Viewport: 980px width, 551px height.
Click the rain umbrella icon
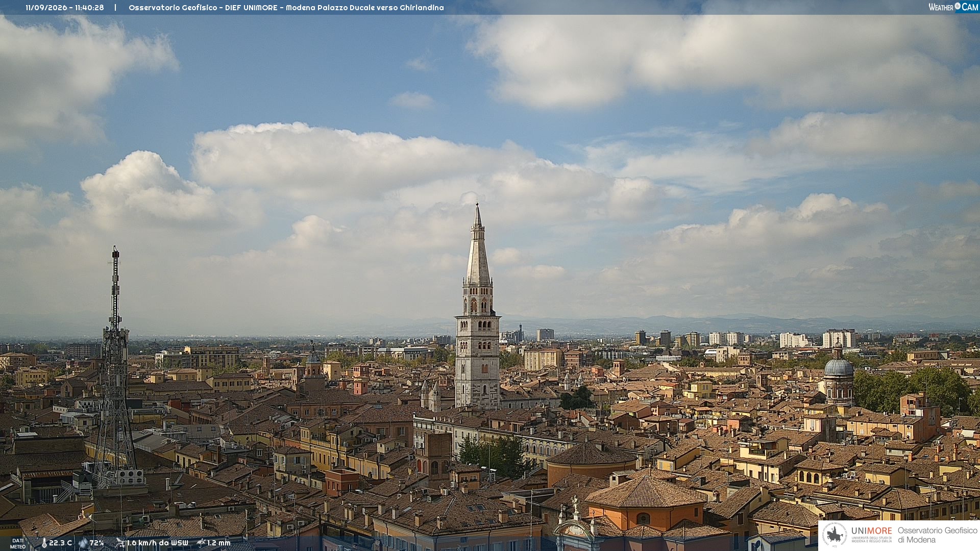[201, 543]
